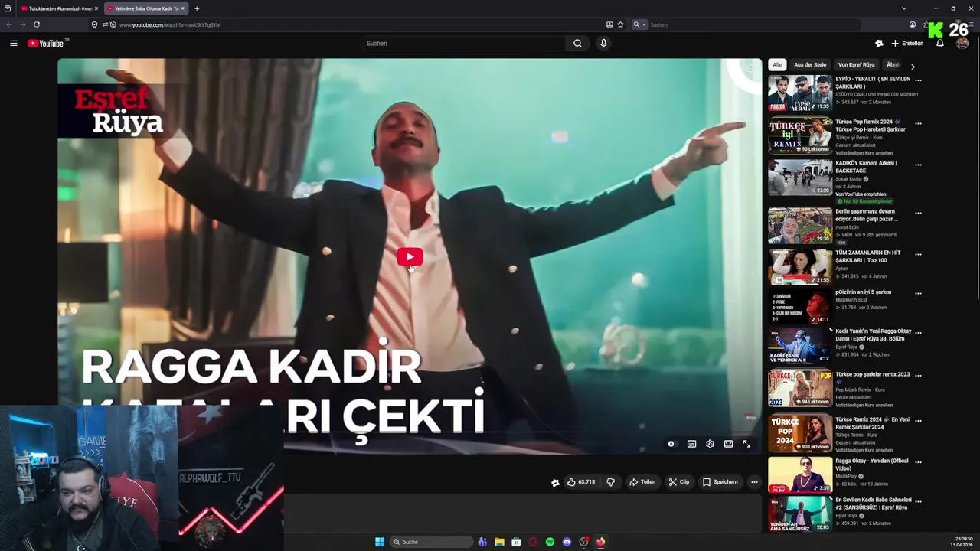Bookmark this page with star icon
The width and height of the screenshot is (980, 551).
coord(621,24)
